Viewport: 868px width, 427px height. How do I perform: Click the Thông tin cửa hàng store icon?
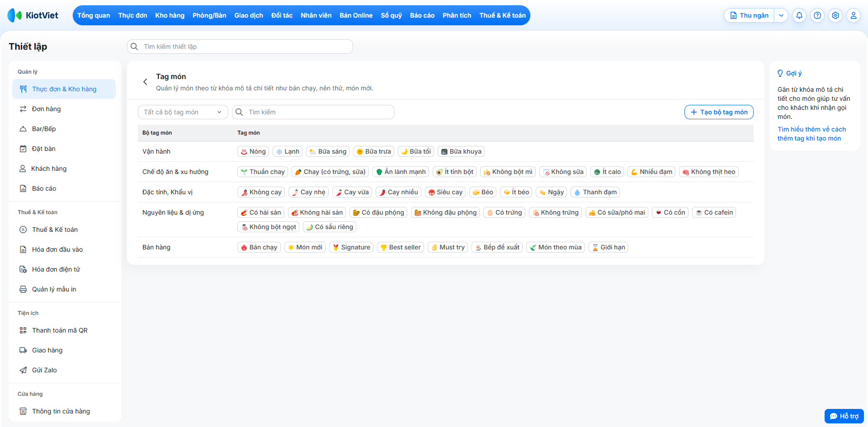pyautogui.click(x=23, y=411)
